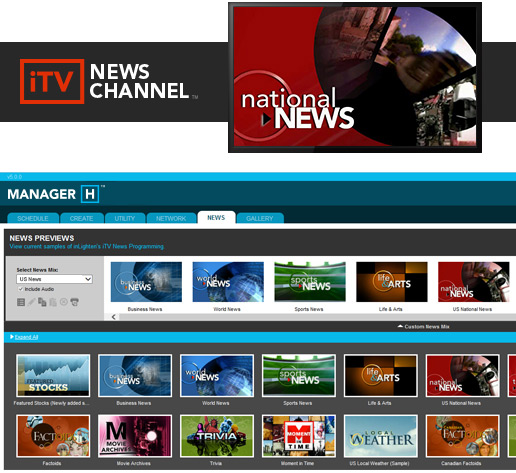Open the Factoids thumbnail
Screen dimensions: 516x473
click(53, 436)
